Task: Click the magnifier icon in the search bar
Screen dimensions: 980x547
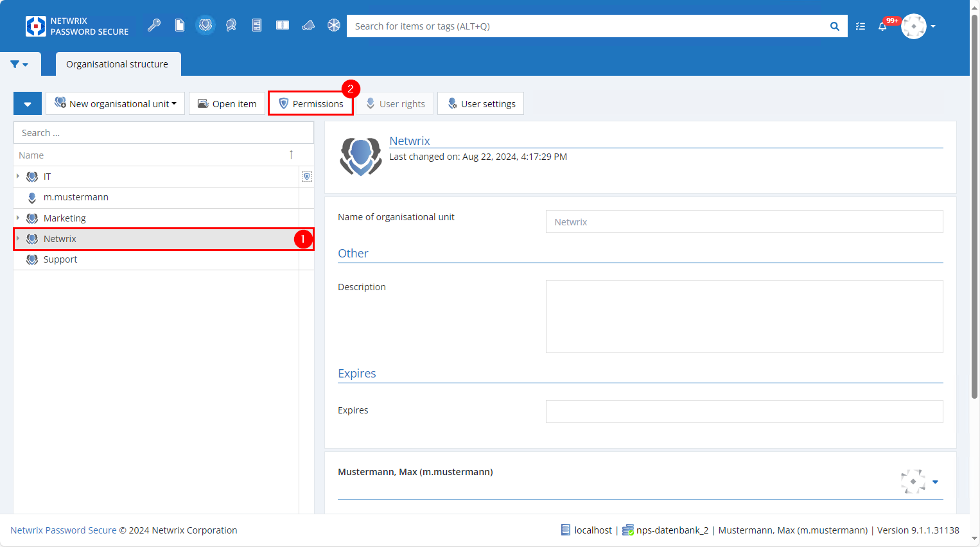Action: [x=834, y=26]
